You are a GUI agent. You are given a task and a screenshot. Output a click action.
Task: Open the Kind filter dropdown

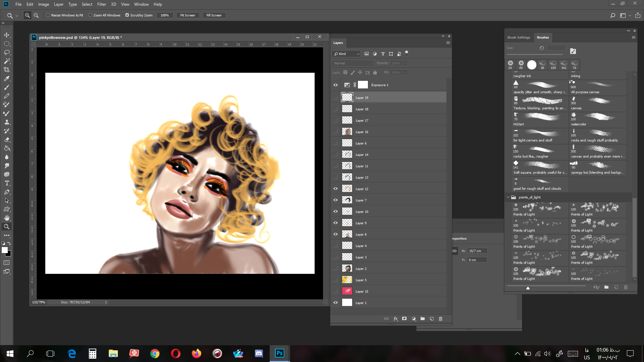[x=346, y=54]
